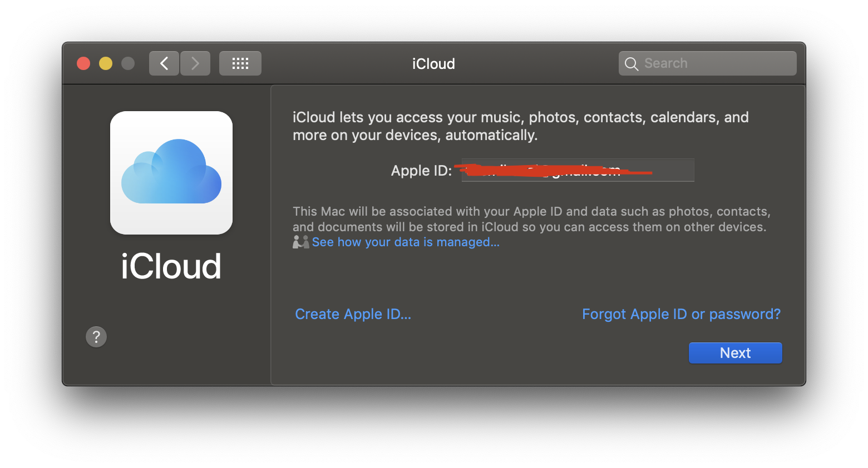The image size is (868, 468).
Task: Click Forgot Apple ID or password
Action: [x=681, y=314]
